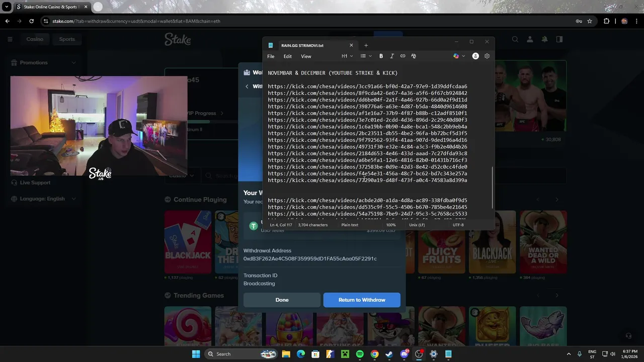
Task: Click the Unix (LF) line ending indicator
Action: click(x=417, y=225)
